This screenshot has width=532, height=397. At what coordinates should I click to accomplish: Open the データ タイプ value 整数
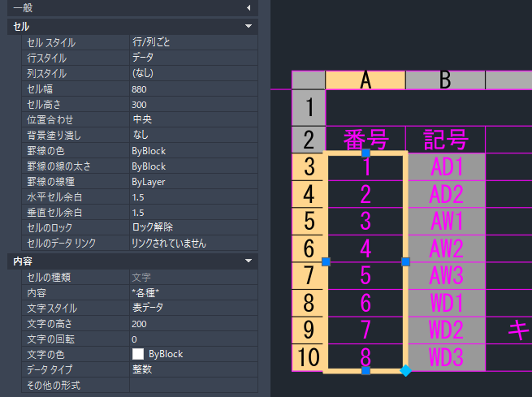[192, 369]
